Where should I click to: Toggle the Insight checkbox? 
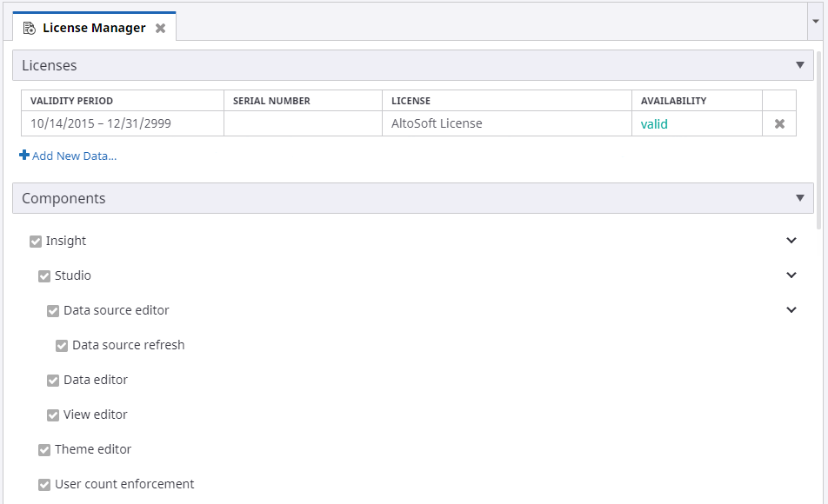coord(36,242)
